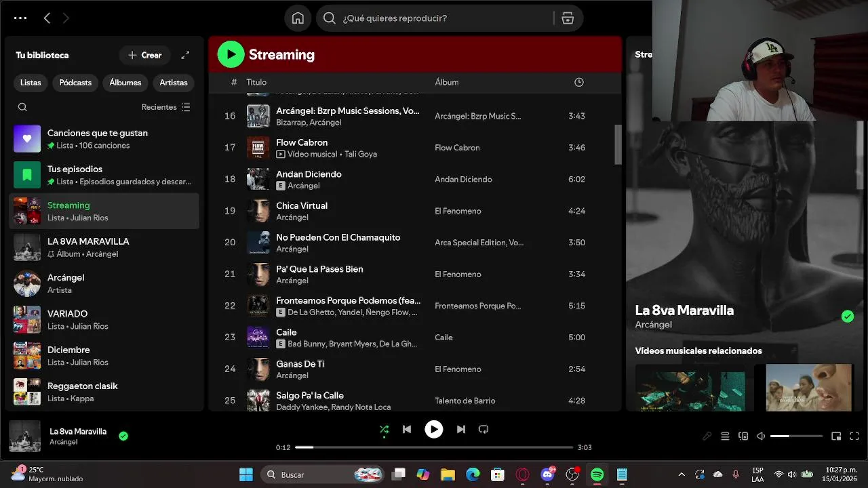This screenshot has height=488, width=868.
Task: Skip to next track
Action: 461,429
